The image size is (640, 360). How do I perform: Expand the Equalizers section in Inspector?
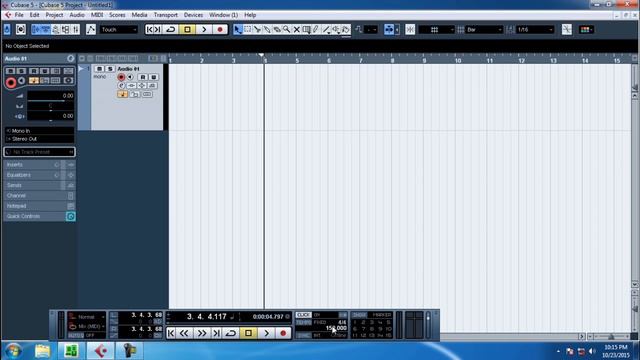(40, 175)
